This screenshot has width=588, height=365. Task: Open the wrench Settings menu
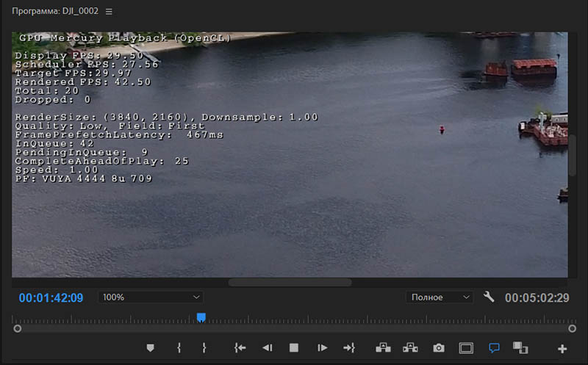click(489, 297)
